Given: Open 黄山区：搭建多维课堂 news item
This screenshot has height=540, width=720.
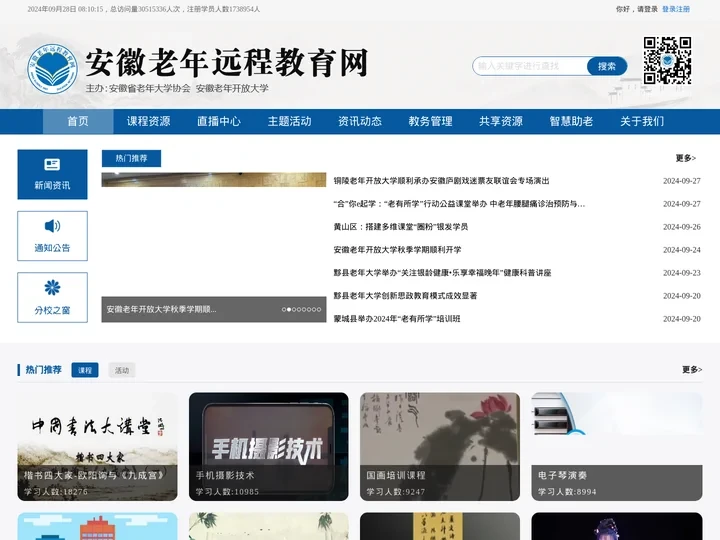Looking at the screenshot, I should click(400, 227).
